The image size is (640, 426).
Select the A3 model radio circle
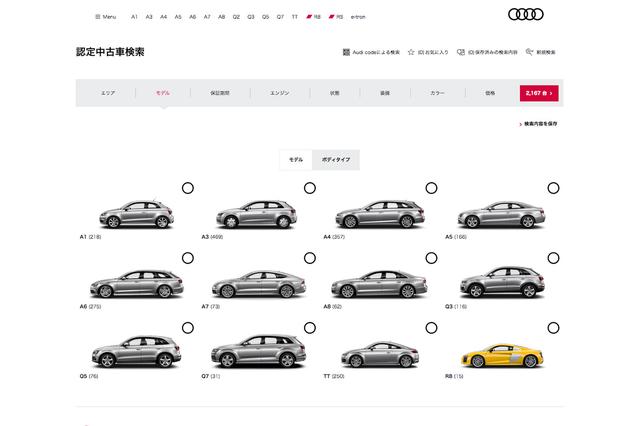310,188
